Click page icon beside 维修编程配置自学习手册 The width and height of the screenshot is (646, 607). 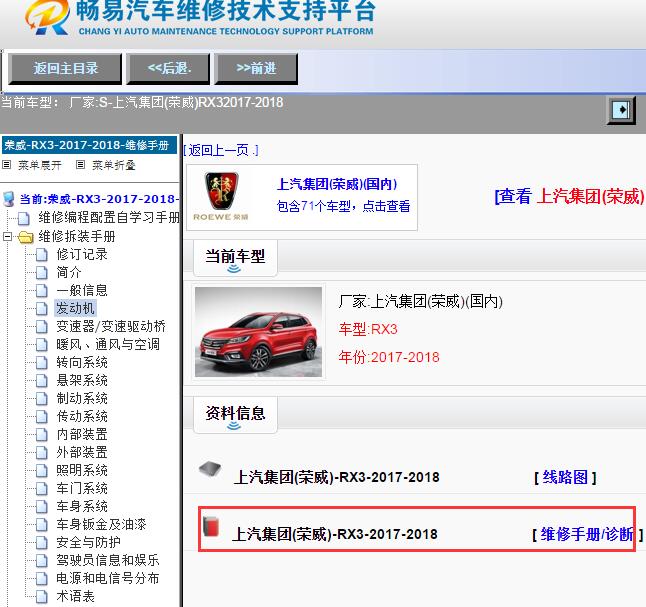(x=24, y=218)
